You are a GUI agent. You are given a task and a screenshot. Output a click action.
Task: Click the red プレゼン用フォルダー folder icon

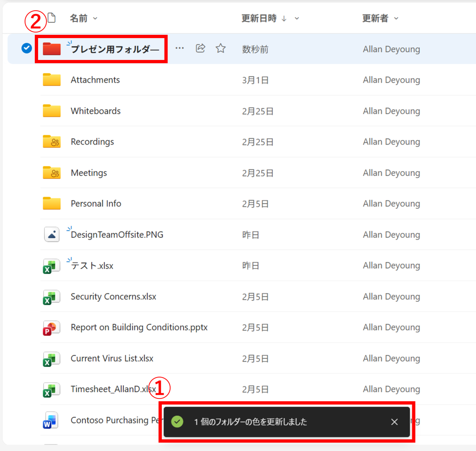pyautogui.click(x=52, y=49)
